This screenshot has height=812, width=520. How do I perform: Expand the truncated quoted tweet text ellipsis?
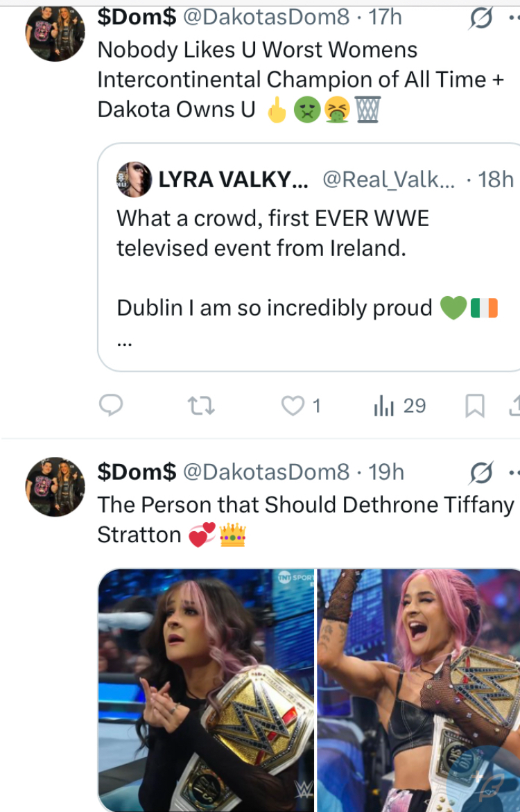tap(124, 344)
